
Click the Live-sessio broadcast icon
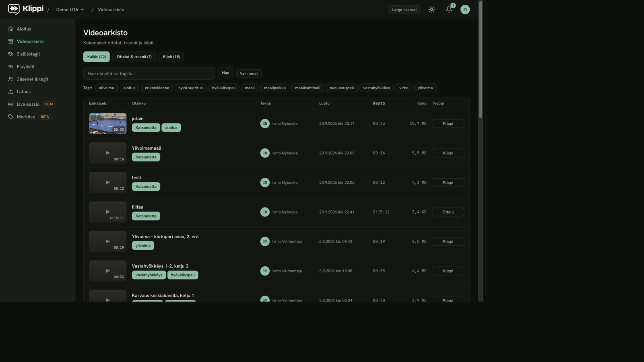11,104
